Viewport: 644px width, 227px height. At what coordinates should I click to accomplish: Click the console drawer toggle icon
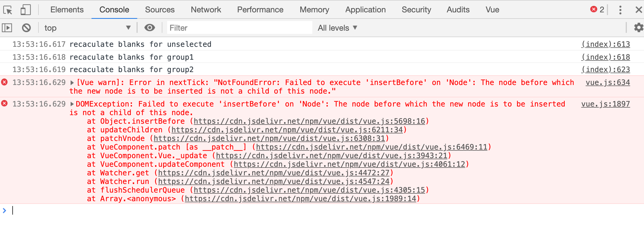(x=7, y=27)
